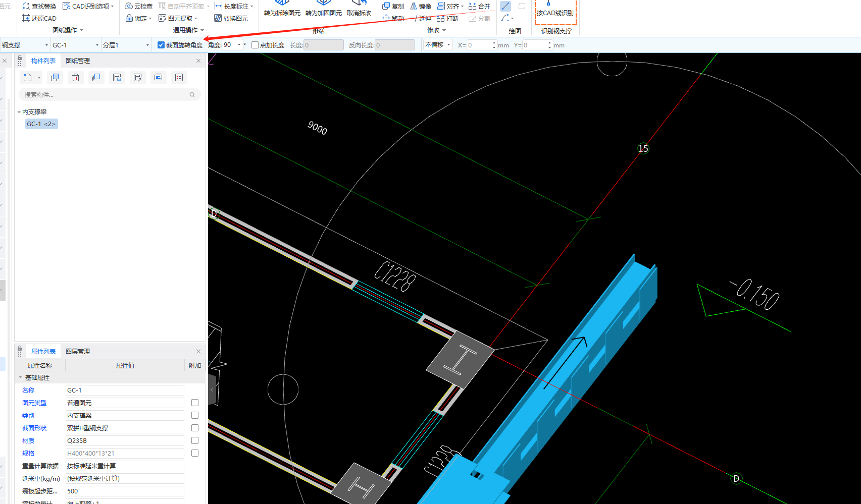Switch to the 图层管理 tab

pos(78,351)
